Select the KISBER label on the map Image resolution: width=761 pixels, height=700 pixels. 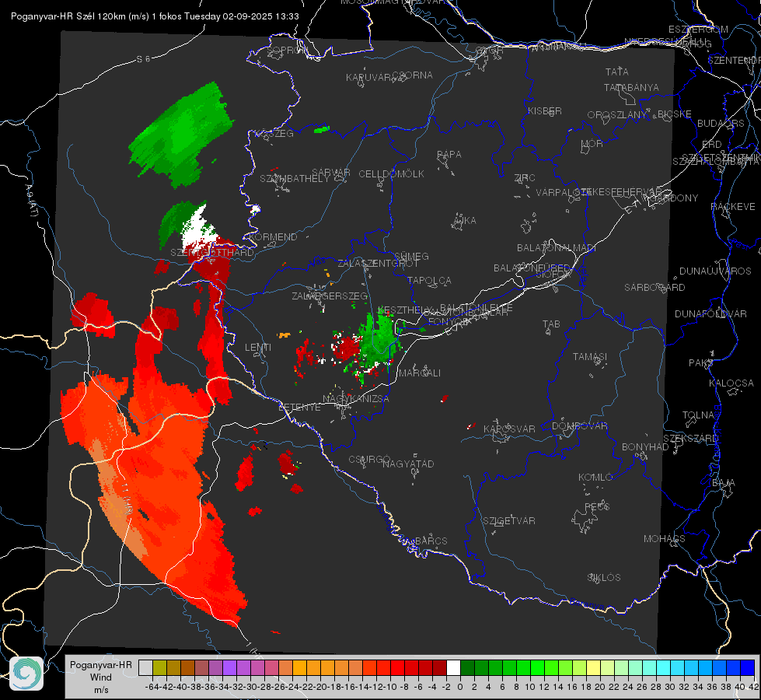(x=545, y=110)
